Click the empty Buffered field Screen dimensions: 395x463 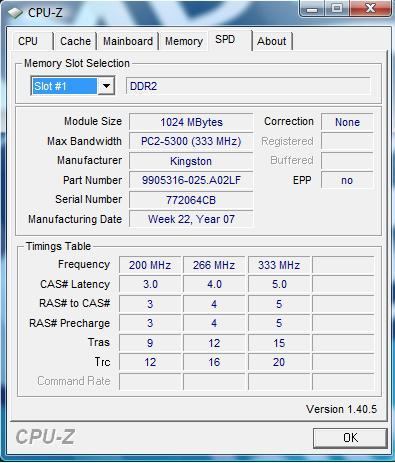coord(347,161)
